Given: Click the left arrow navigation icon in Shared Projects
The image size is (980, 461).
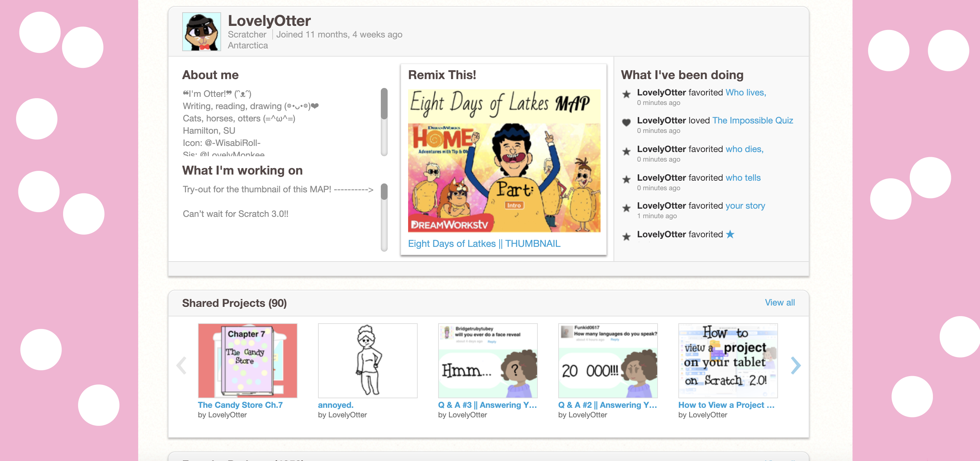Looking at the screenshot, I should (x=181, y=366).
